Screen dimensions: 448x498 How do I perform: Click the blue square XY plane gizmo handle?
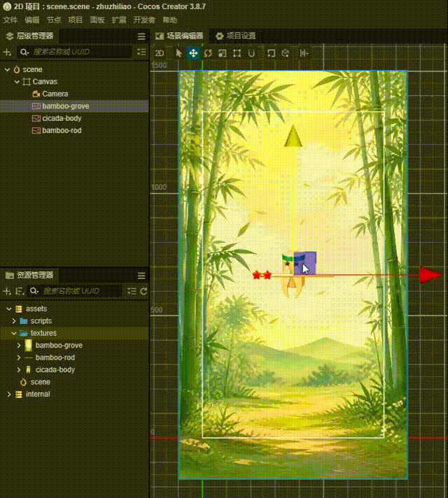pos(305,263)
